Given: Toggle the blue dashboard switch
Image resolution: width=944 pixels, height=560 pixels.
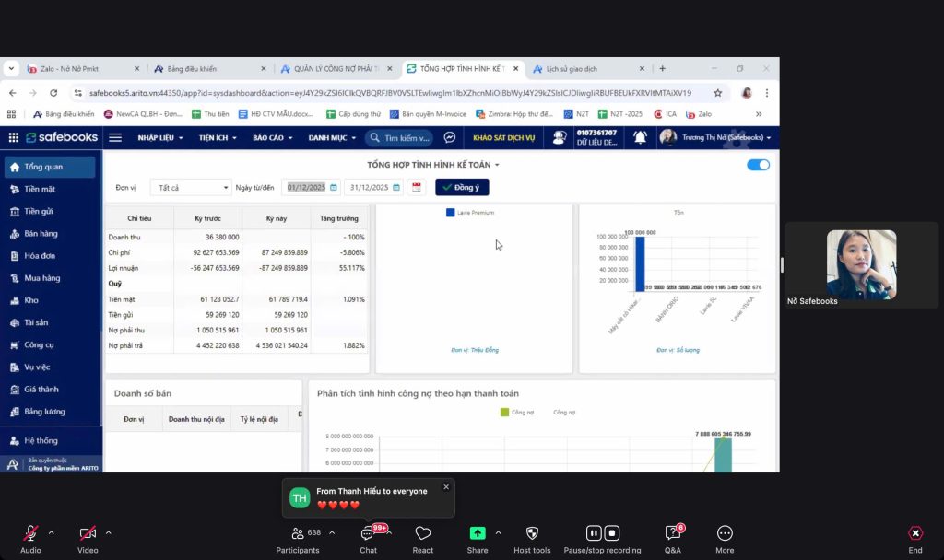Looking at the screenshot, I should click(x=758, y=165).
